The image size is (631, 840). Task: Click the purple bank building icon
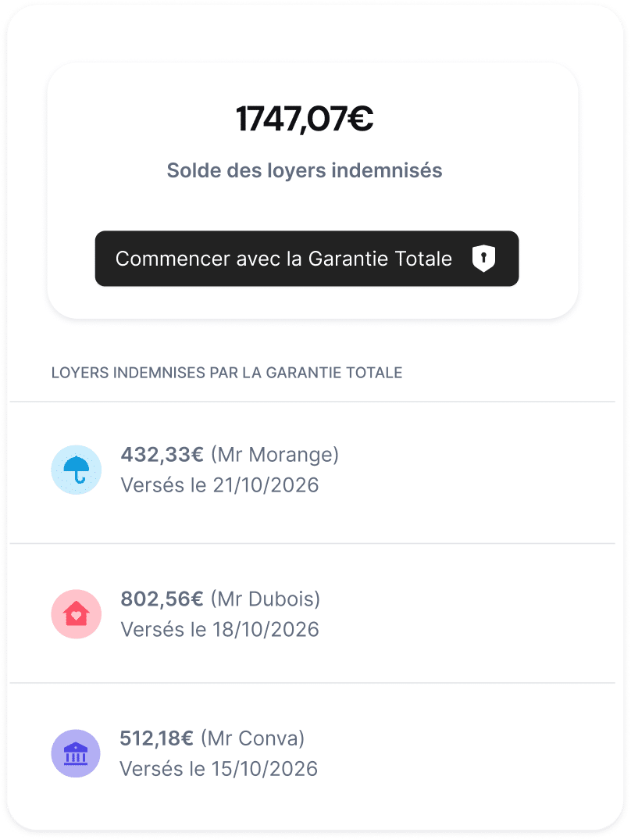tap(76, 753)
